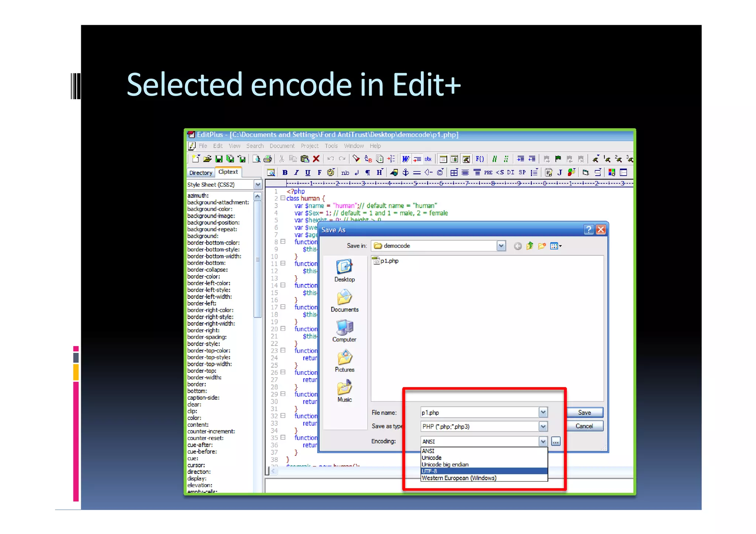Click the JavaScript J icon
The height and width of the screenshot is (534, 756).
[560, 172]
